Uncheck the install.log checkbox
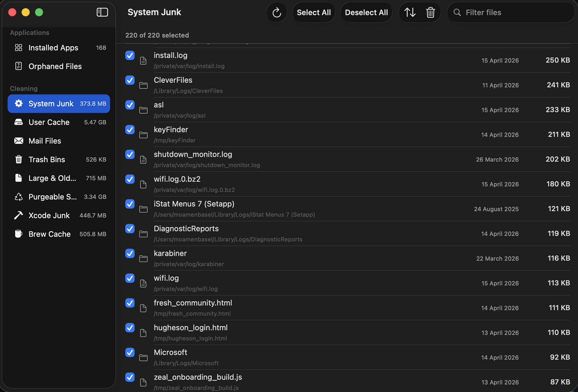This screenshot has height=392, width=578. pos(130,55)
